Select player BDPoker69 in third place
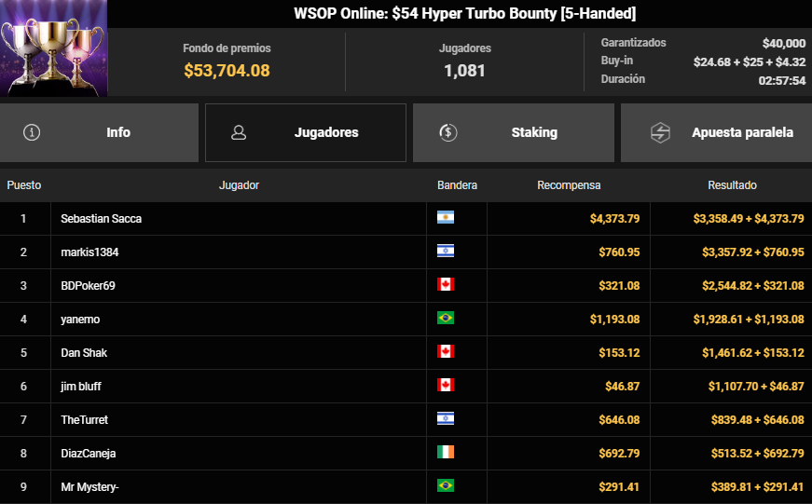Viewport: 812px width, 504px height. click(x=88, y=286)
